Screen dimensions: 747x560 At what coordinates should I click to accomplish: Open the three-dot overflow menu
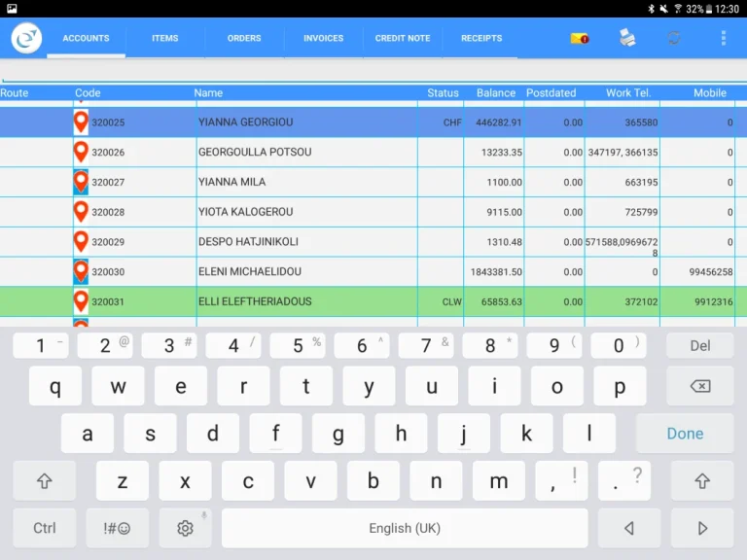coord(724,38)
